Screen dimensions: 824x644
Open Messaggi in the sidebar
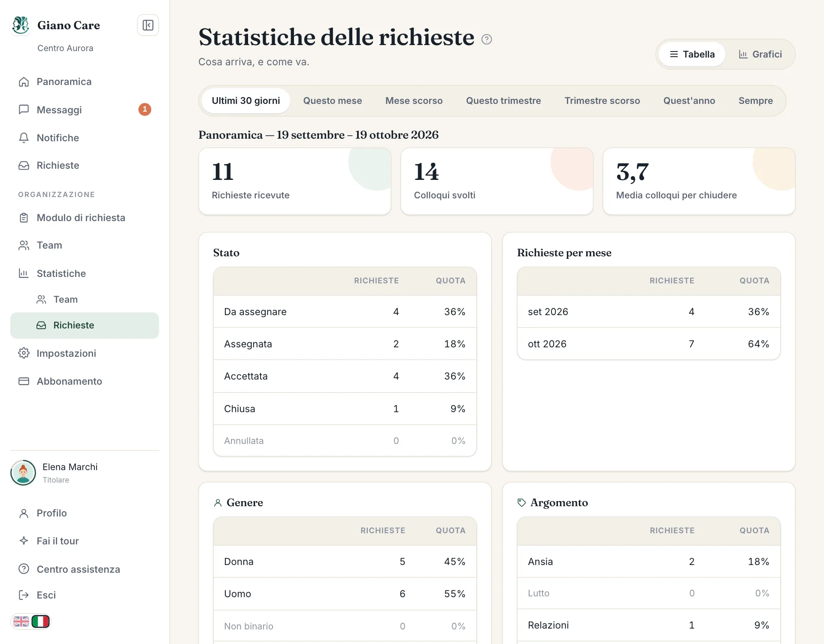click(85, 109)
